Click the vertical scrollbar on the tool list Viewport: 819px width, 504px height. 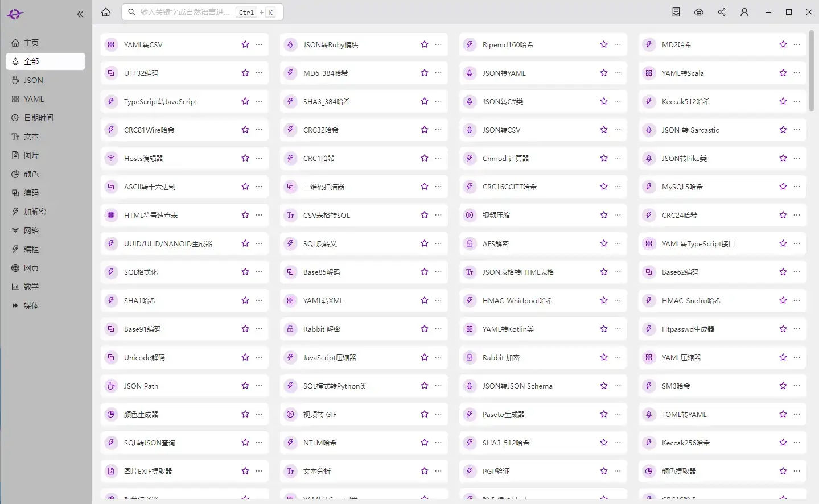[x=812, y=71]
